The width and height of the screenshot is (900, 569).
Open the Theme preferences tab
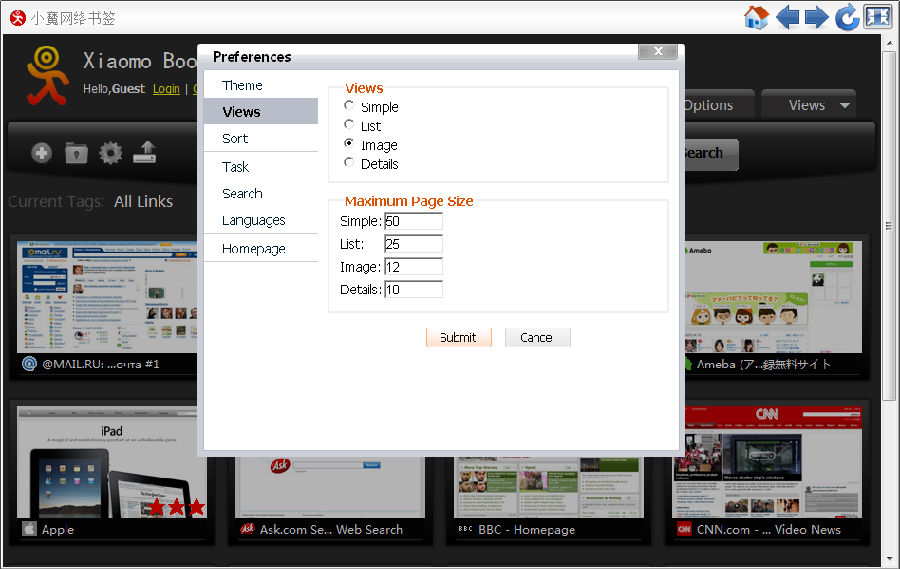coord(242,85)
